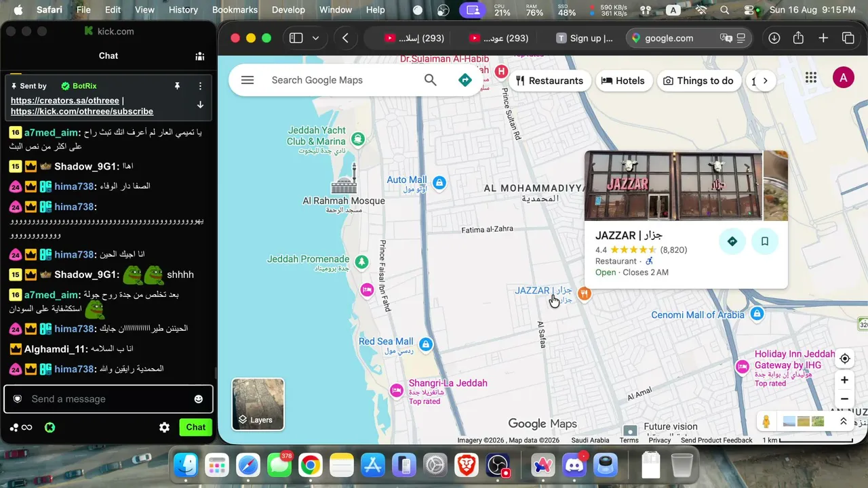Open Safari downloads
Screen dimensions: 868x488
(x=774, y=38)
